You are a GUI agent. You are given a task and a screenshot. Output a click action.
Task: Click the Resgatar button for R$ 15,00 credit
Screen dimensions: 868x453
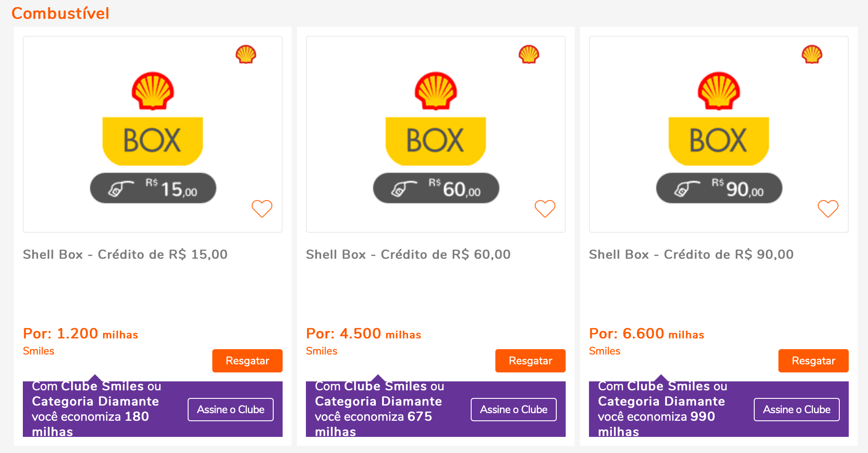(x=247, y=361)
